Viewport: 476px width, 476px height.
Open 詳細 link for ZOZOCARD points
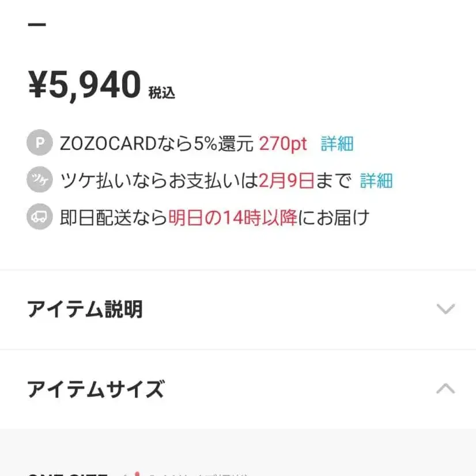click(337, 143)
